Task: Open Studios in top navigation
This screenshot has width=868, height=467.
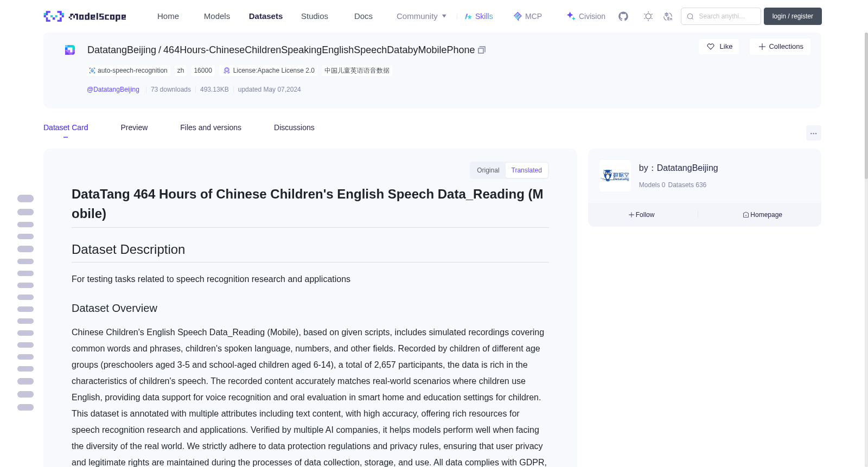Action: tap(315, 16)
